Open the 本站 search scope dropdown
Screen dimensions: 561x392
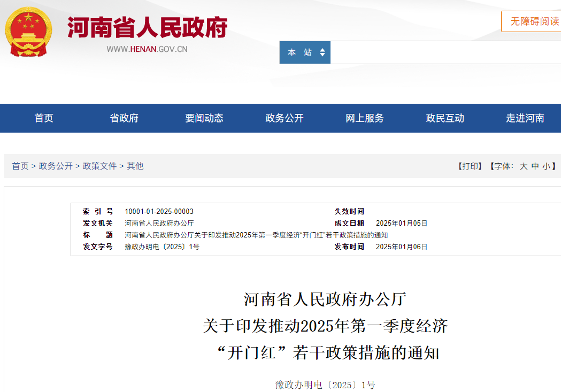tap(305, 52)
